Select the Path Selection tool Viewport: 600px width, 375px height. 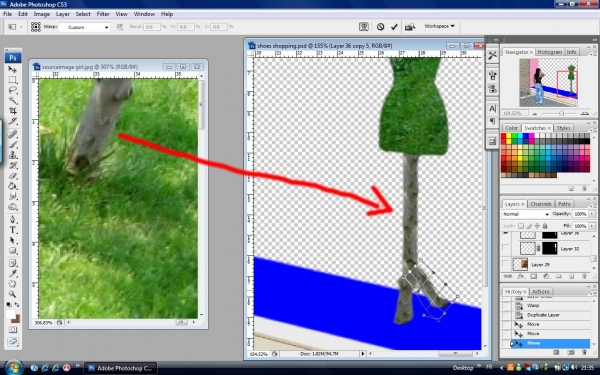point(13,240)
